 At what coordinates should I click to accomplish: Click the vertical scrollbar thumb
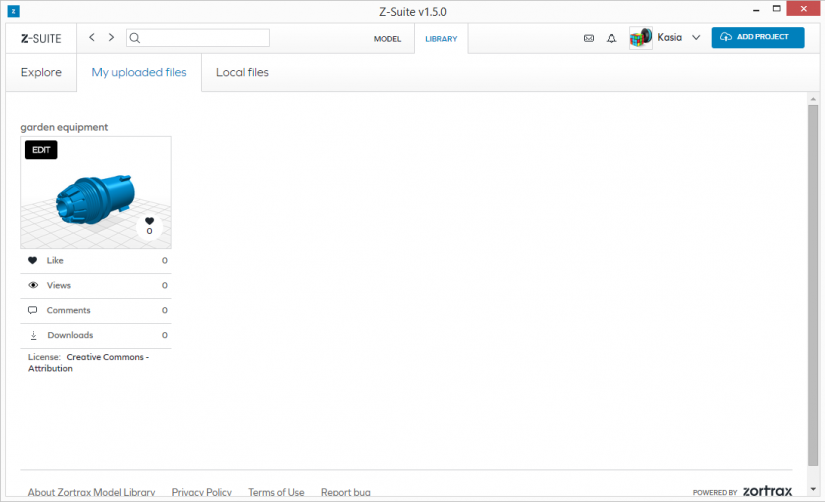pyautogui.click(x=813, y=285)
